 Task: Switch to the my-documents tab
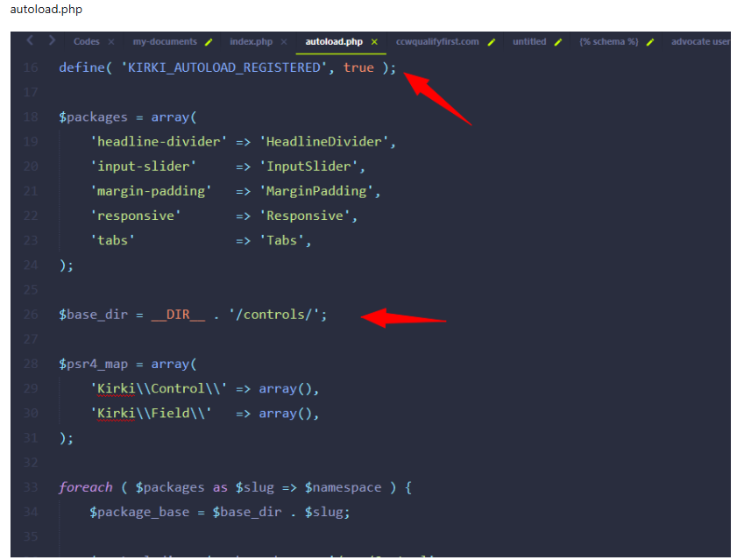[x=164, y=42]
